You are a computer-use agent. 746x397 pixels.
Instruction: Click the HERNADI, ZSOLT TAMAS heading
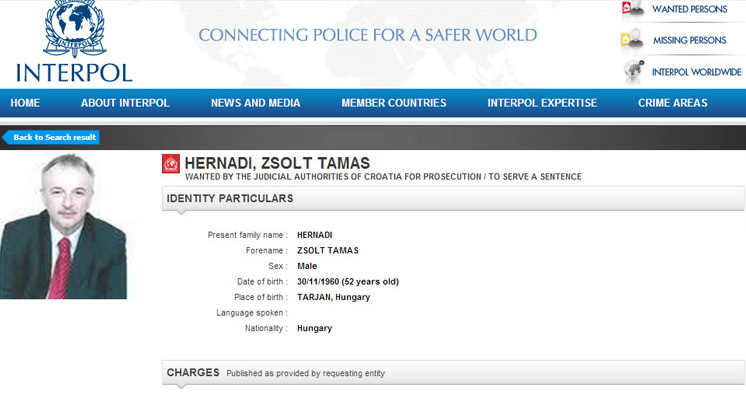pyautogui.click(x=277, y=163)
